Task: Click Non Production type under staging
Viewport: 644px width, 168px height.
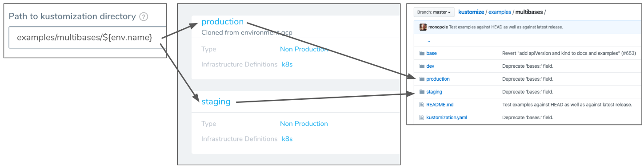Action: [x=304, y=124]
